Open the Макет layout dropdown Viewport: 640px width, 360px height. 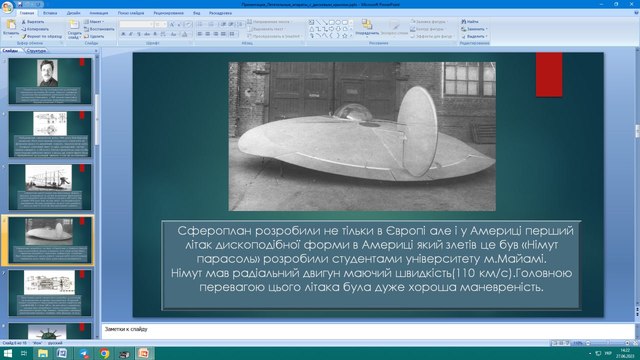(95, 21)
